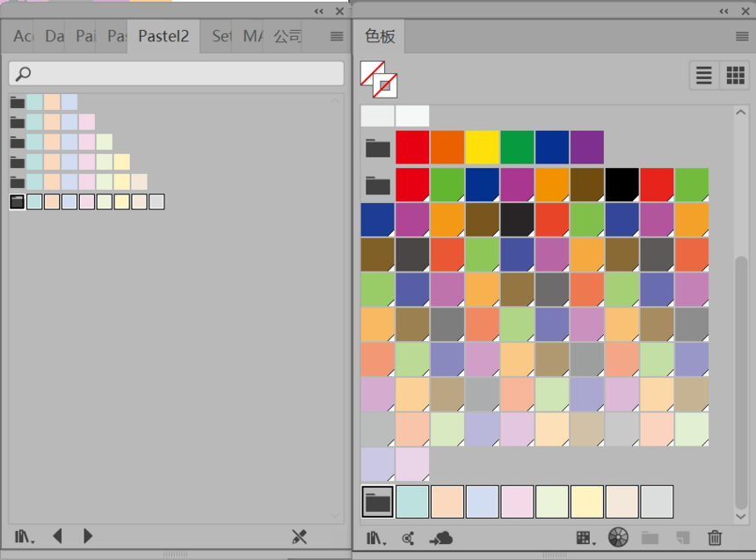This screenshot has height=560, width=756.
Task: Collapse the 色板 panel group
Action: [723, 11]
